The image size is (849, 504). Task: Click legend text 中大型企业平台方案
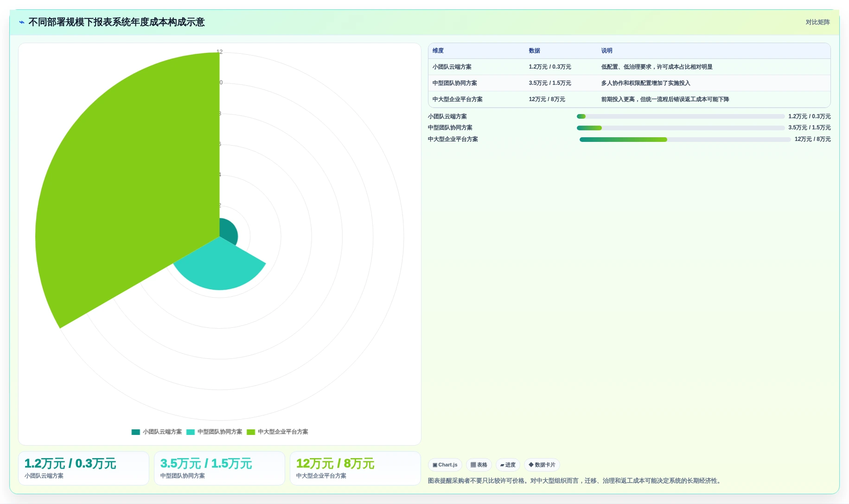[x=283, y=432]
